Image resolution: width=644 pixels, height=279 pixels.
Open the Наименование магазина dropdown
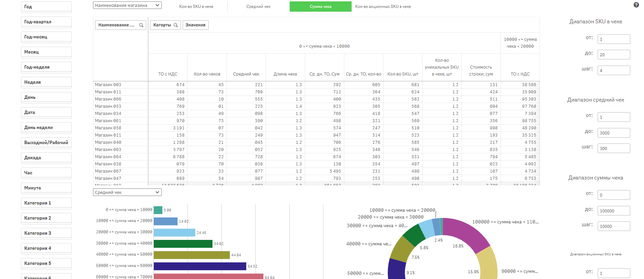(127, 5)
